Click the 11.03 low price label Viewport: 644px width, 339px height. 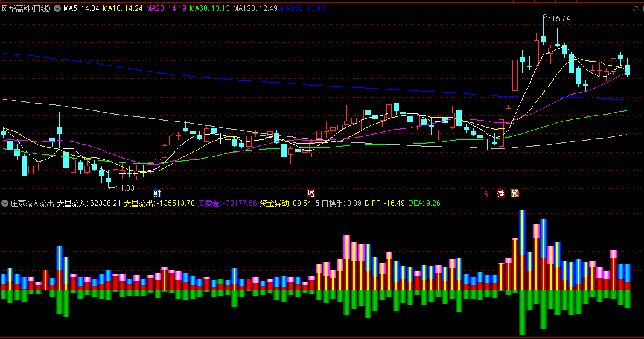(x=126, y=188)
